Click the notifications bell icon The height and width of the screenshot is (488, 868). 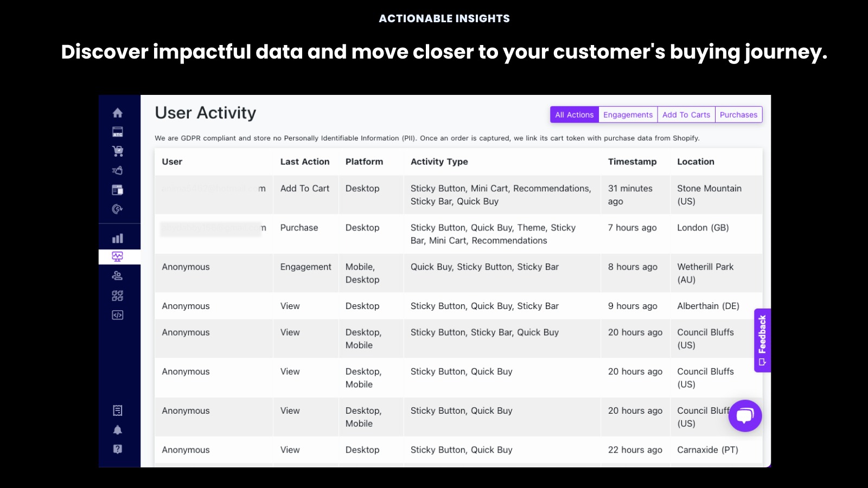[117, 430]
